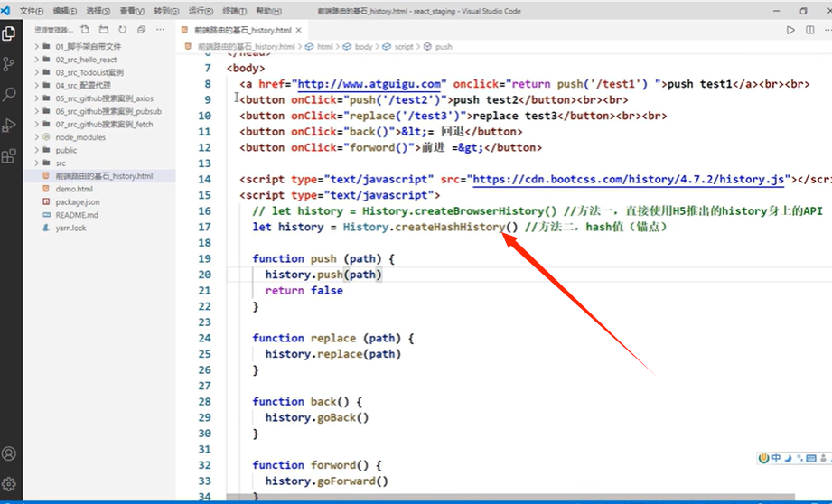Viewport: 832px width, 504px height.
Task: Expand the 07_src_github搜索案例_fetch folder
Action: point(104,124)
